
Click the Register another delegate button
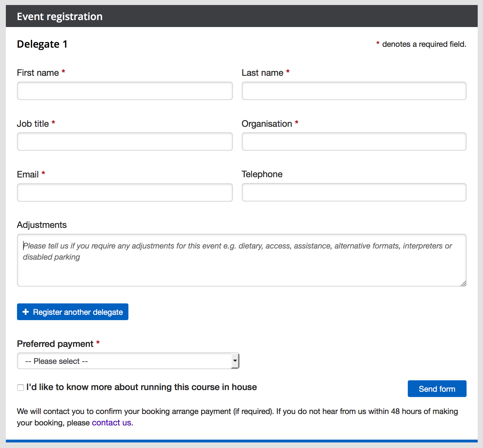73,312
